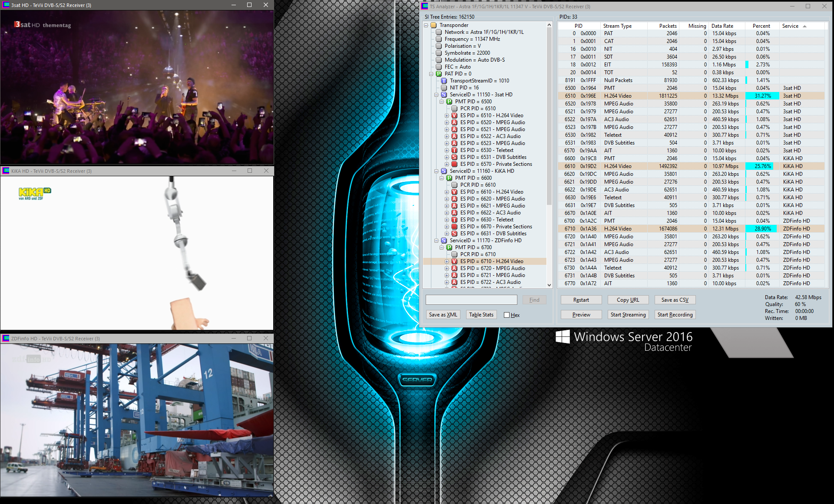The height and width of the screenshot is (504, 834).
Task: Select the 0x0012 EIT row in PID table
Action: pyautogui.click(x=692, y=65)
